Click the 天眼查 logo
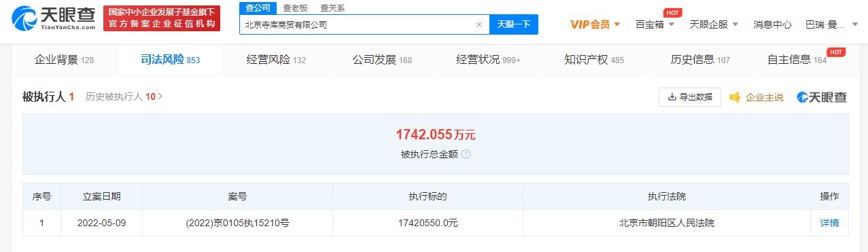The width and height of the screenshot is (868, 252). (54, 18)
